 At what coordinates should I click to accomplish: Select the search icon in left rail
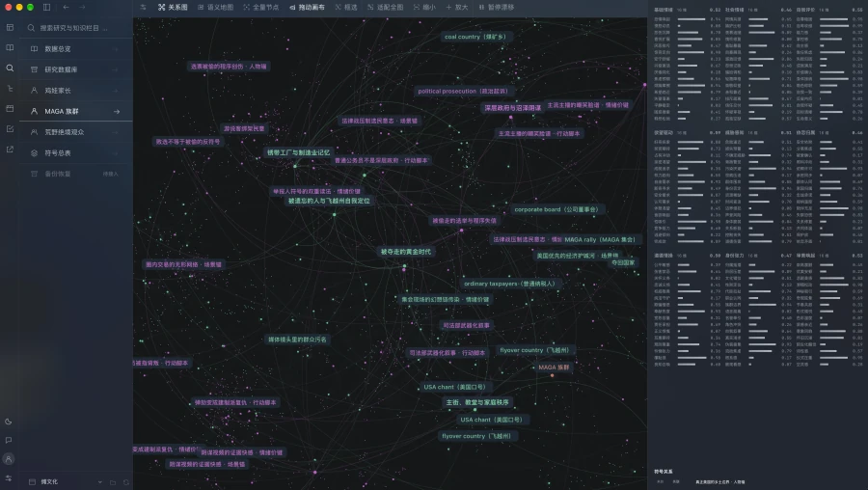10,68
